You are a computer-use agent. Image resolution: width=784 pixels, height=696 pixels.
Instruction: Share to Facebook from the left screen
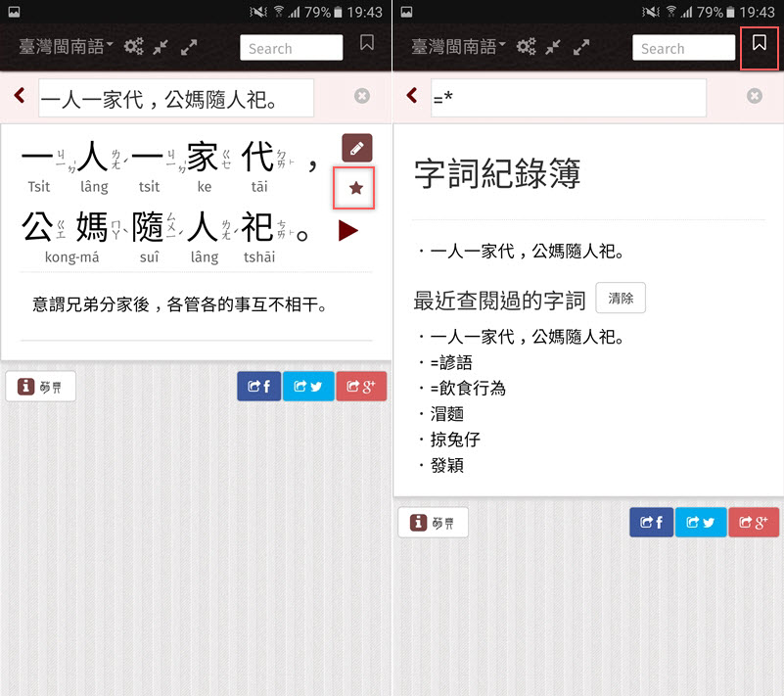pos(259,387)
